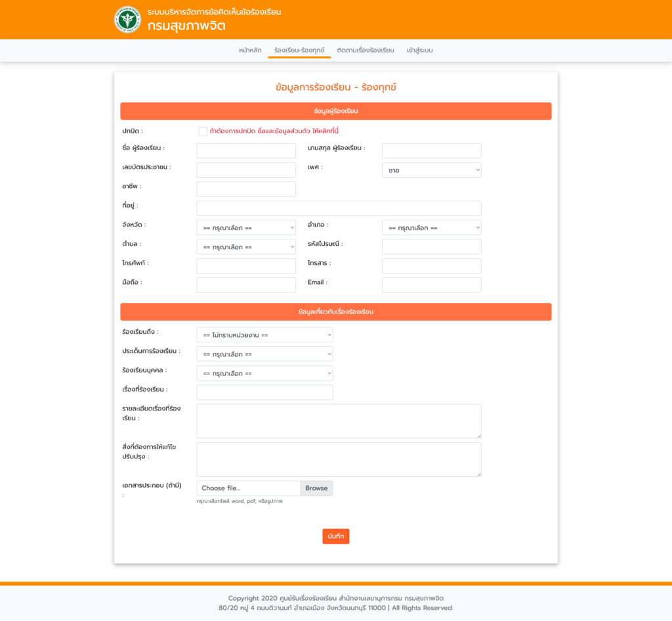Open the เข้าสู่ระบบ login menu item
This screenshot has height=621, width=672.
[x=419, y=50]
